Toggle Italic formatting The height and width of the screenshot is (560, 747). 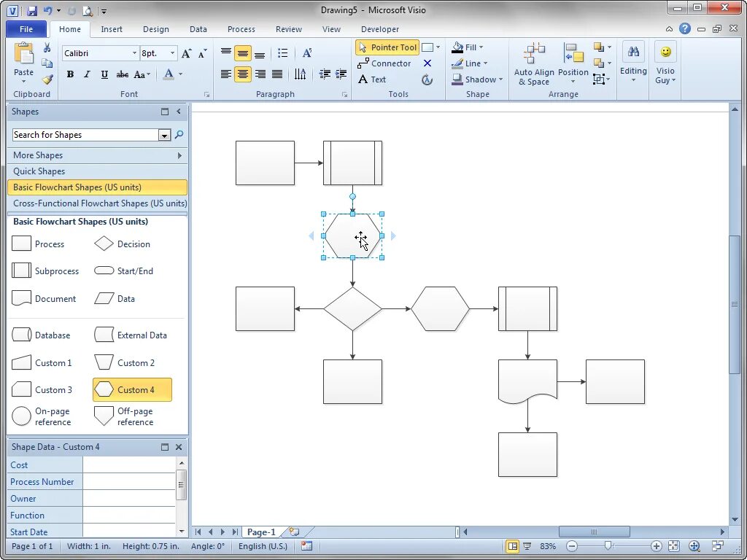tap(87, 74)
